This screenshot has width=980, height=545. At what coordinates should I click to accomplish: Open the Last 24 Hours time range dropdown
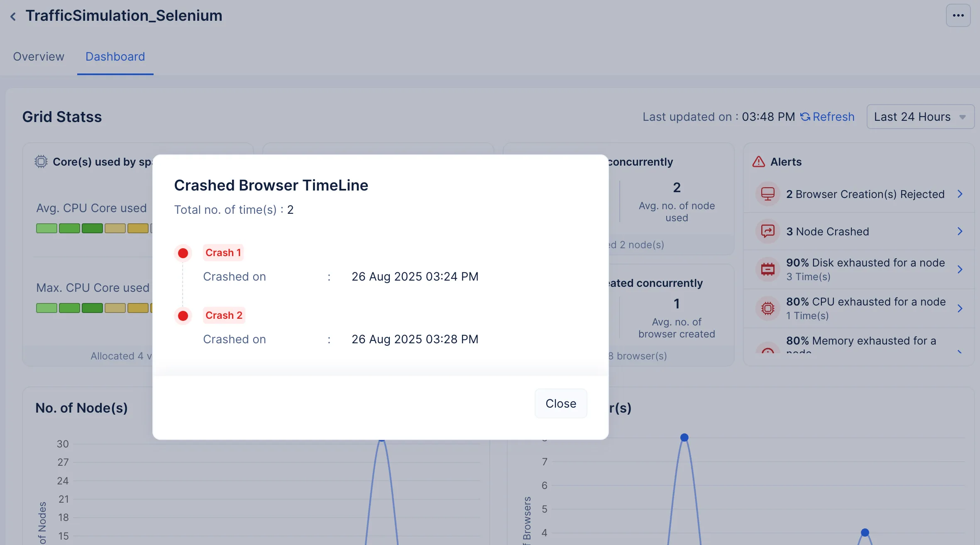(920, 117)
